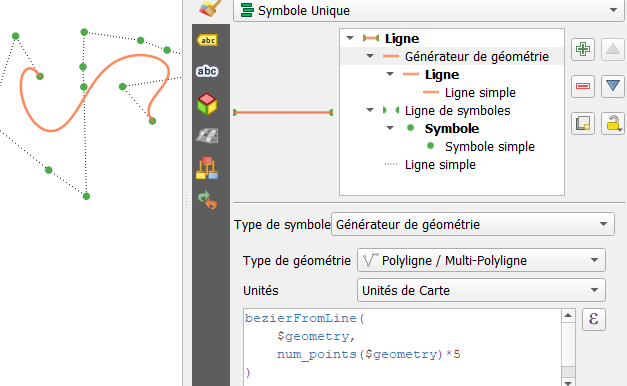Remove symbol layer with red minus button

[583, 86]
